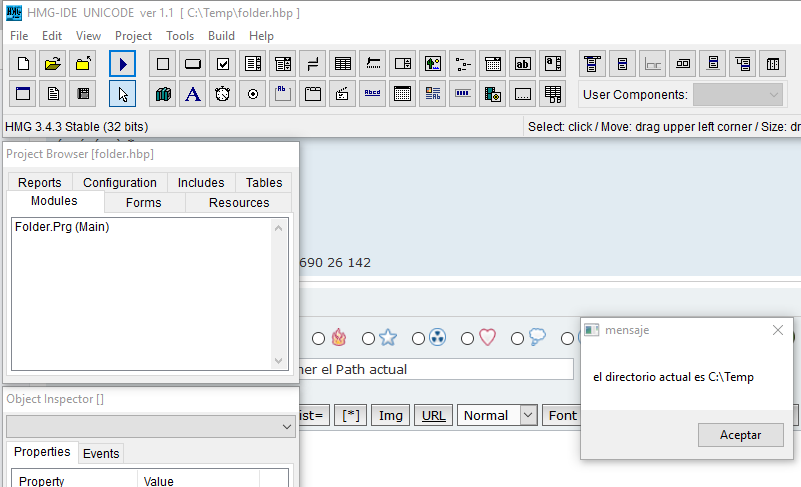The height and width of the screenshot is (487, 801).
Task: Select the fire emoticon radio button
Action: pos(318,339)
